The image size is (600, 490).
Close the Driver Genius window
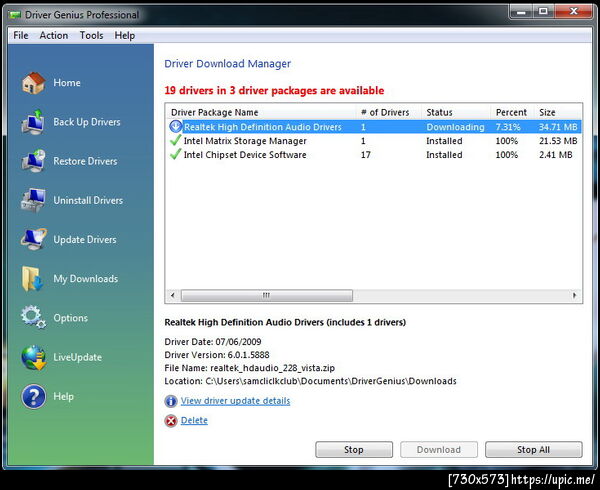(573, 11)
